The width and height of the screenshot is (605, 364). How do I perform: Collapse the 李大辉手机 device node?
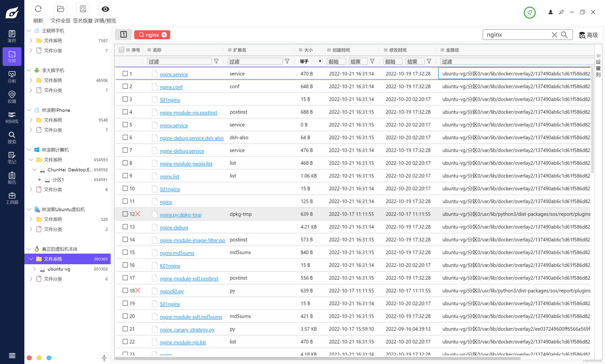coord(29,70)
